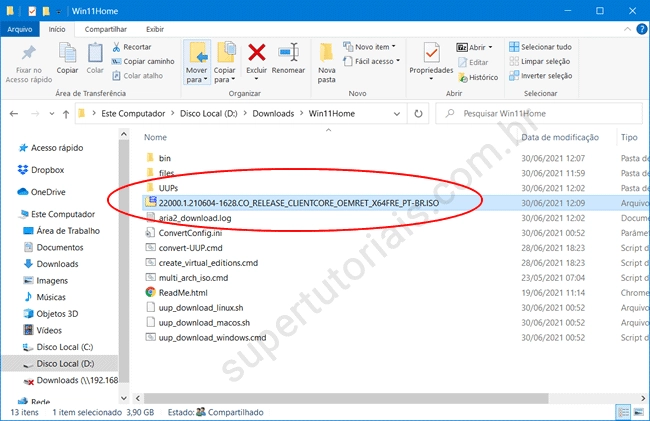
Task: Click Selecionar tudo
Action: click(x=540, y=47)
